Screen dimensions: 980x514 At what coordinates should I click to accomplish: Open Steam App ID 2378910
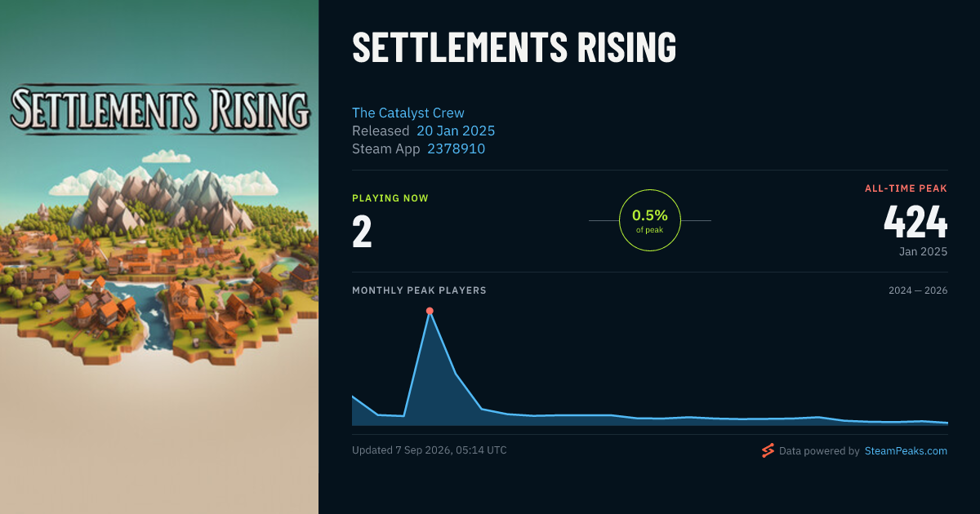pyautogui.click(x=457, y=148)
